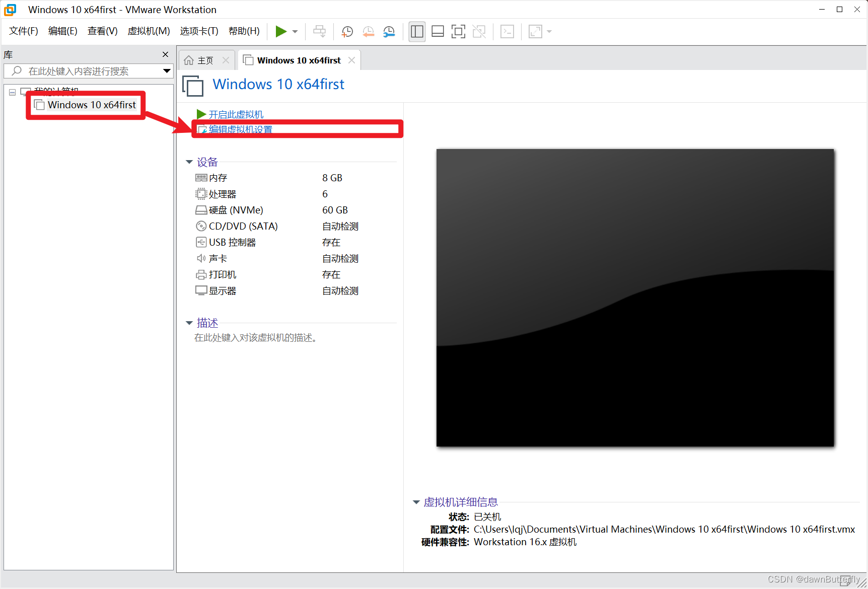Click the Unity mode toolbar icon
Screen dimensions: 868x589
[479, 32]
